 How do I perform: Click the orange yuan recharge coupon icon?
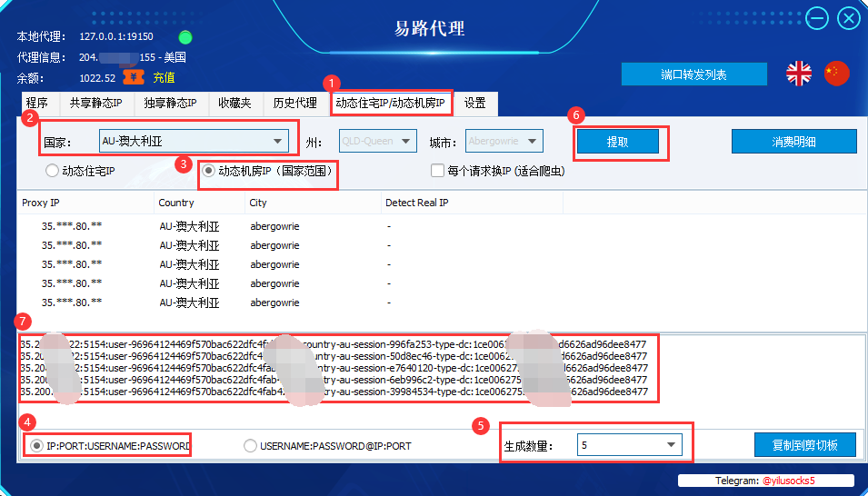pos(134,77)
